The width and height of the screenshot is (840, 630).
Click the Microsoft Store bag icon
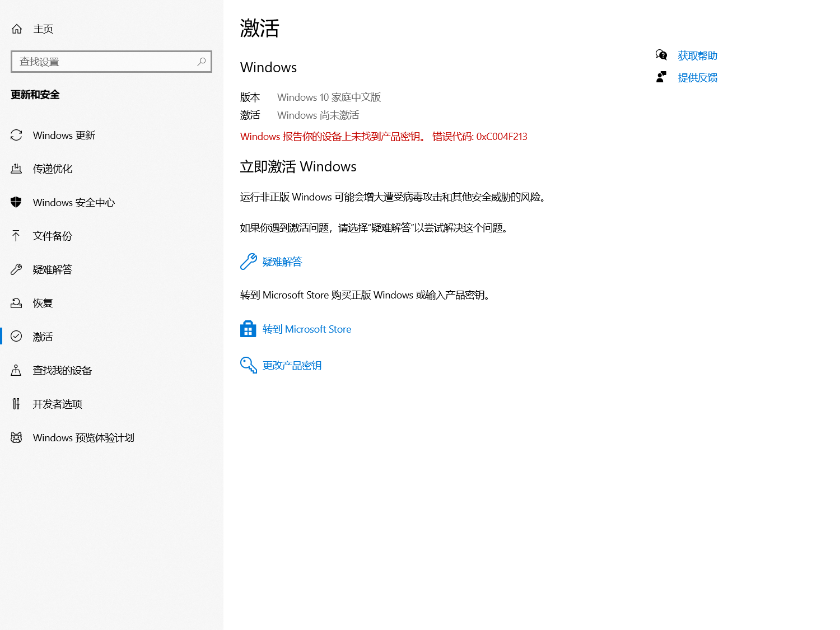click(248, 329)
